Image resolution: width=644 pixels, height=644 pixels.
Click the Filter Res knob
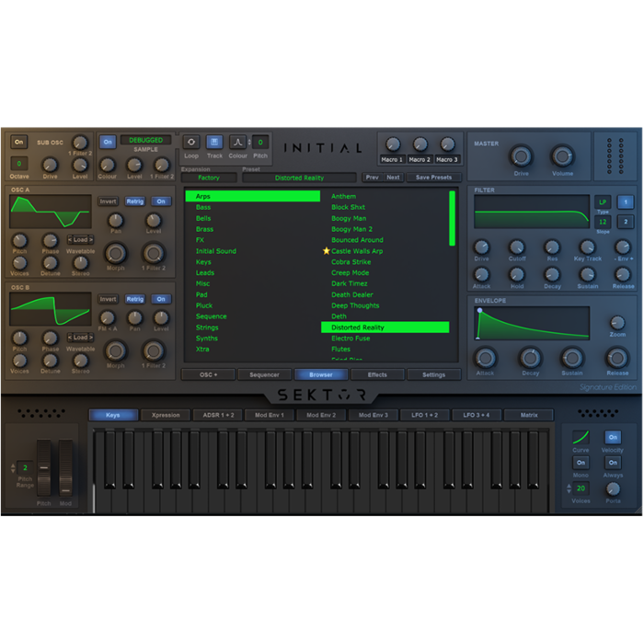pyautogui.click(x=552, y=247)
